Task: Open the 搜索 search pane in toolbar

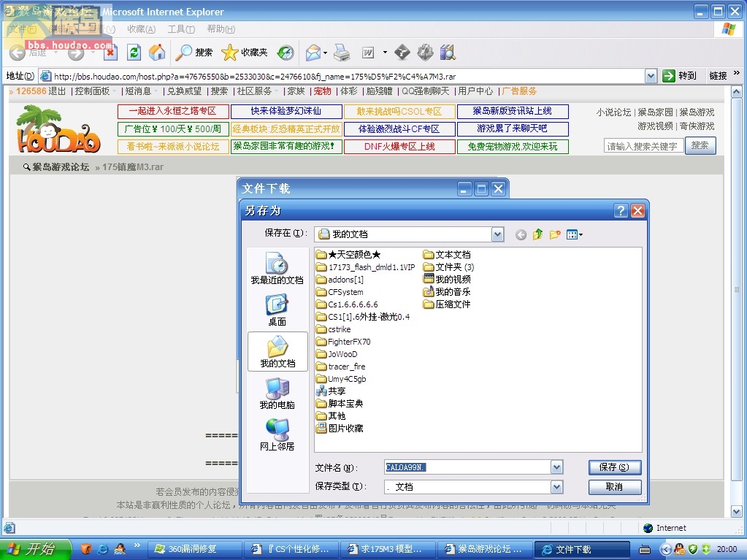Action: pos(194,53)
